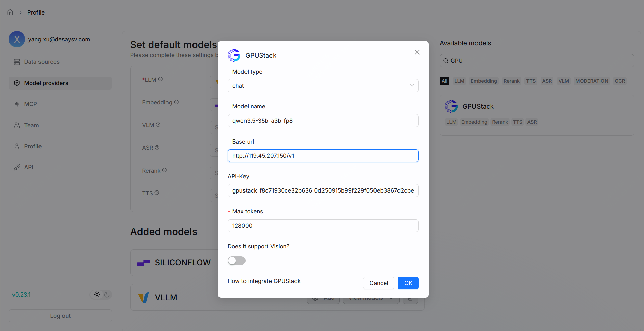Click GPUStack logo in dialog header
The image size is (644, 331).
234,55
